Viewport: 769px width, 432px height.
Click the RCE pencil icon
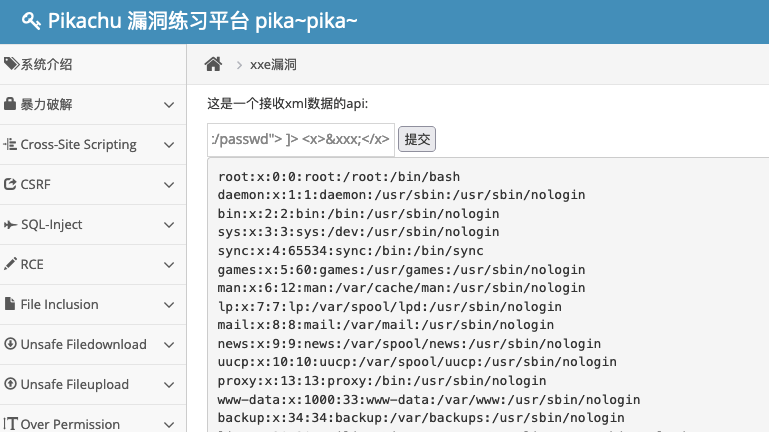[x=10, y=264]
